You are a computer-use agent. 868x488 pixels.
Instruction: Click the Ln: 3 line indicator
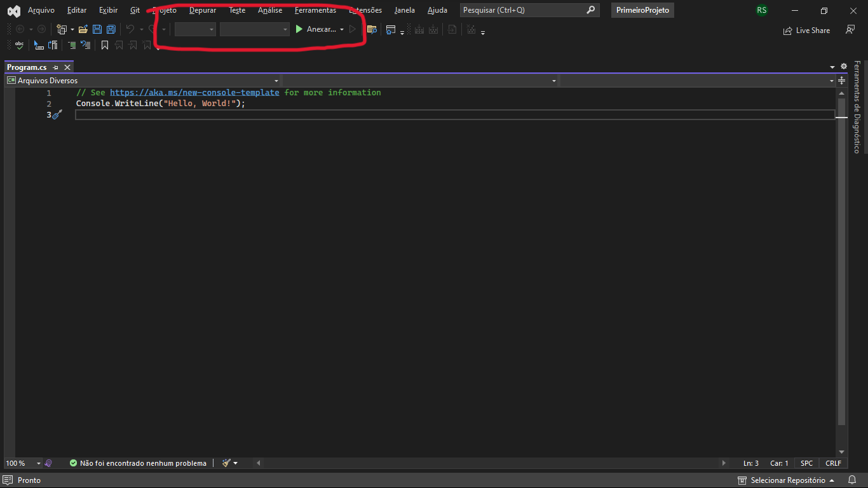pos(751,463)
